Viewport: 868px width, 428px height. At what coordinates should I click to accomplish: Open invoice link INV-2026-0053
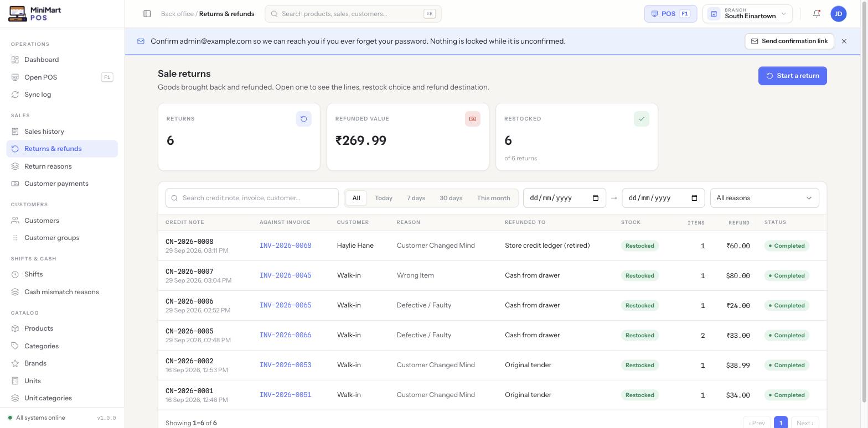(x=286, y=365)
